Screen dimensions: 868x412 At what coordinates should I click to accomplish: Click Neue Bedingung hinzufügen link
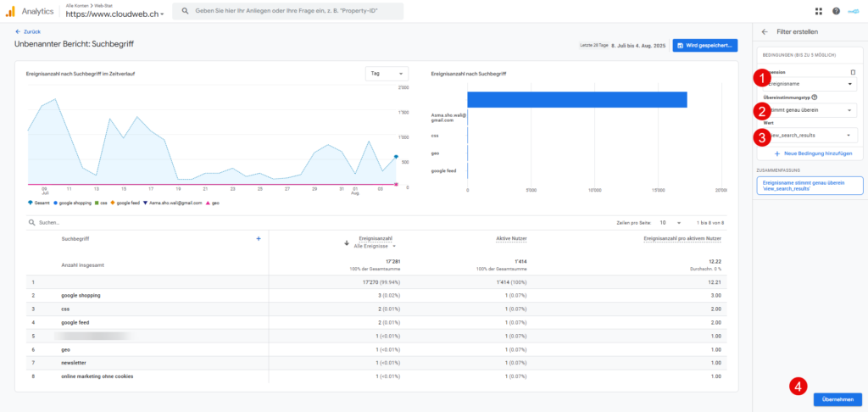812,153
